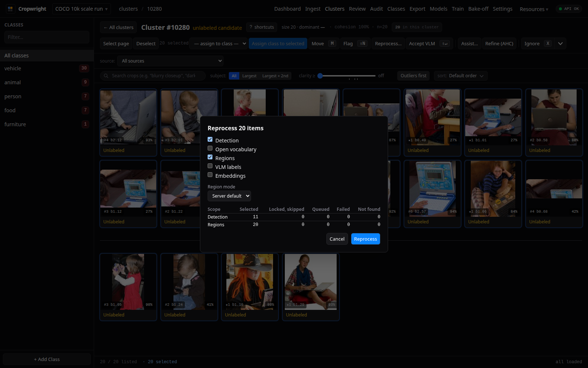Go back to All clusters

[x=118, y=28]
